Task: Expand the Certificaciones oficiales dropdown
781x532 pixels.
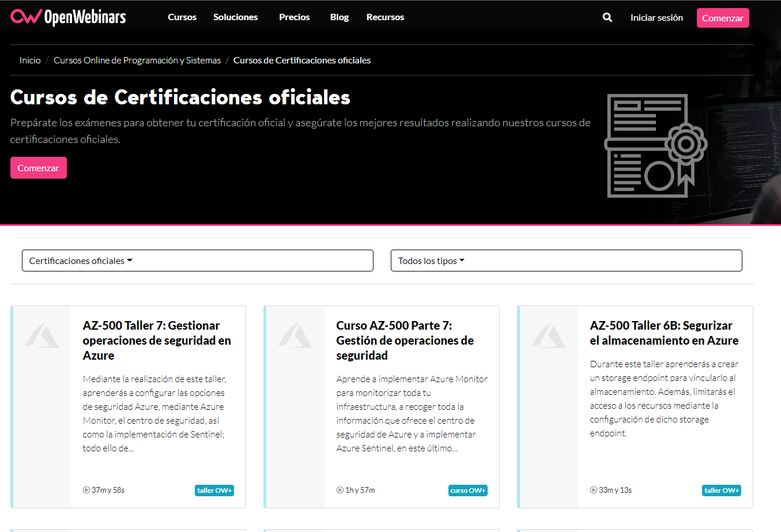Action: click(x=198, y=261)
